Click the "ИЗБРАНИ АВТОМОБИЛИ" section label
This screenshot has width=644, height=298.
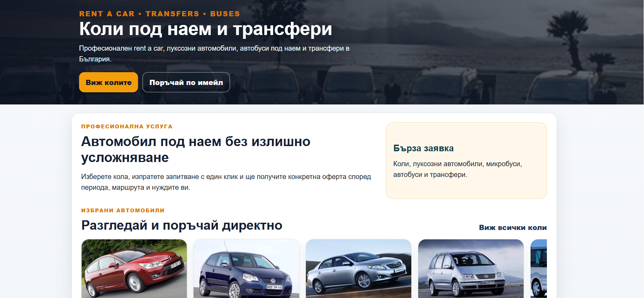coord(123,211)
